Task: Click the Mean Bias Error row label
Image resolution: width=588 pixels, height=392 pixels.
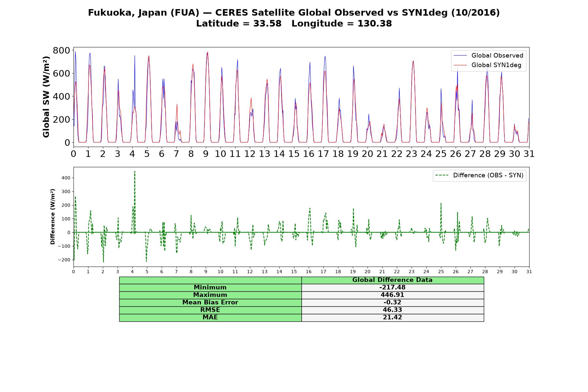Action: tap(210, 302)
